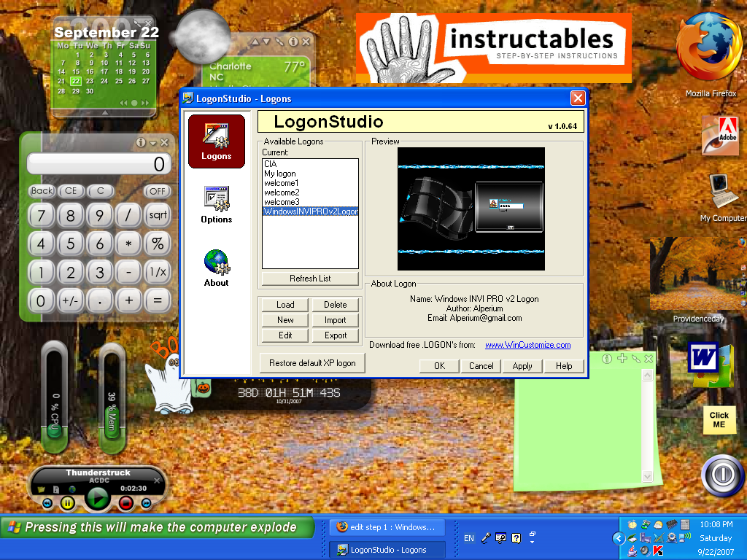747x560 pixels.
Task: Pause playback in the music player widget
Action: 68,503
